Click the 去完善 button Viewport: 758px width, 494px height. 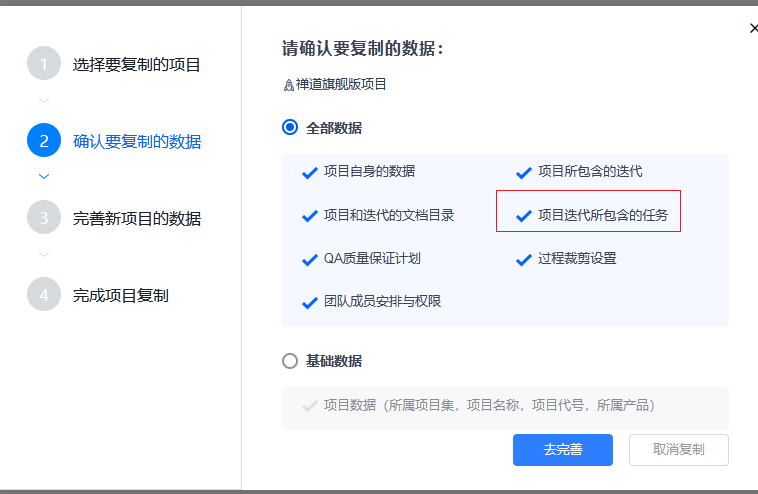click(562, 450)
